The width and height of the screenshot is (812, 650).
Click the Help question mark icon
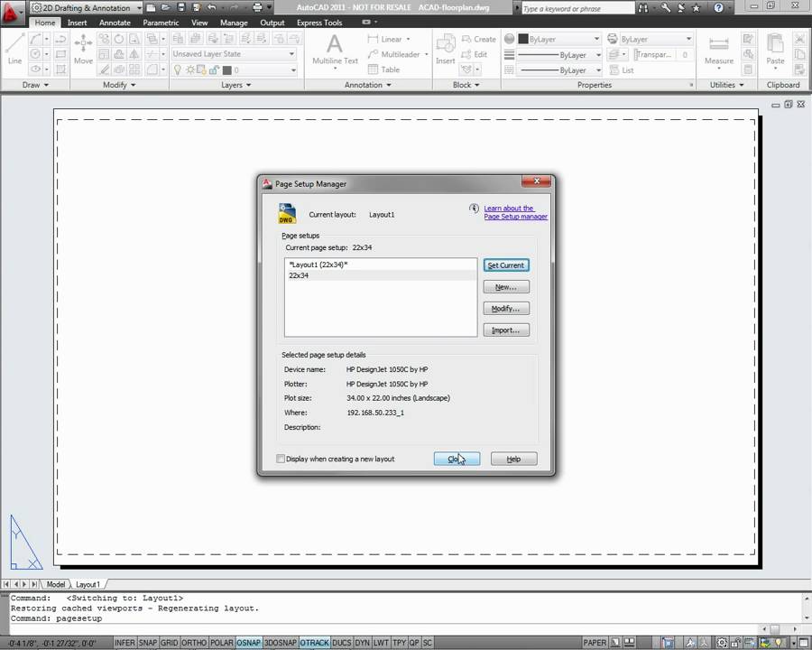tap(718, 8)
